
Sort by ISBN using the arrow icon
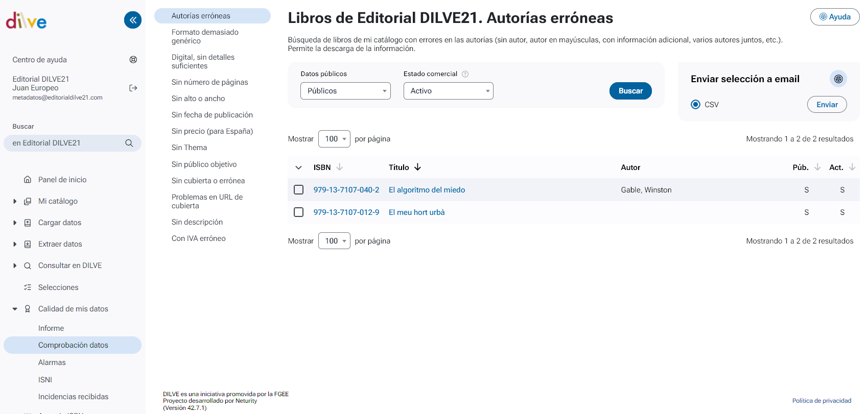(340, 167)
